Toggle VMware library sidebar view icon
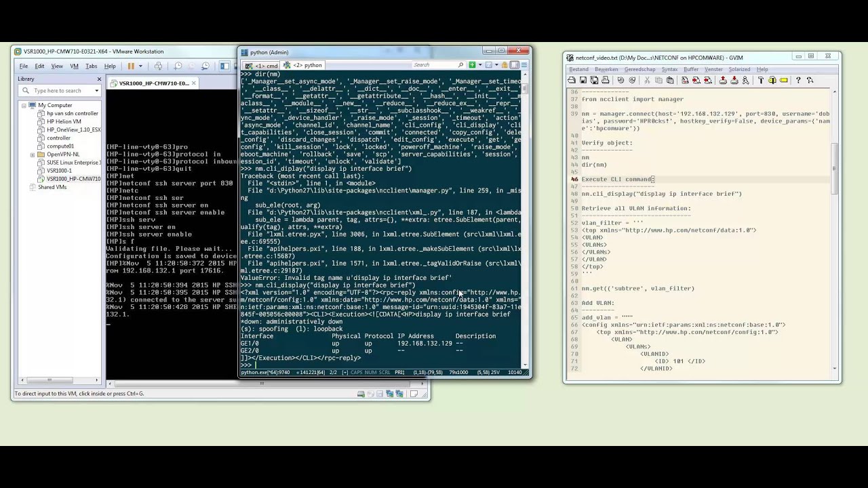Viewport: 868px width, 488px height. point(224,66)
